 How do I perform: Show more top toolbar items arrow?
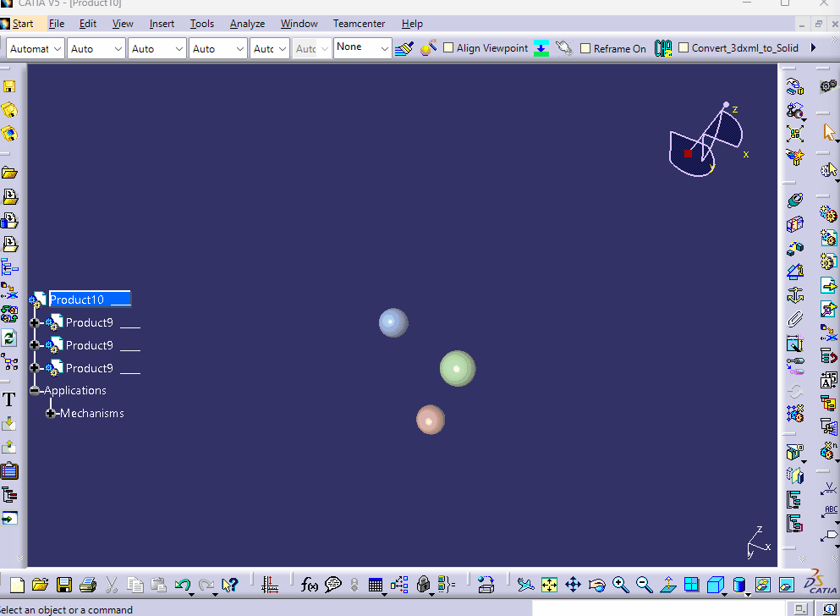pos(813,47)
